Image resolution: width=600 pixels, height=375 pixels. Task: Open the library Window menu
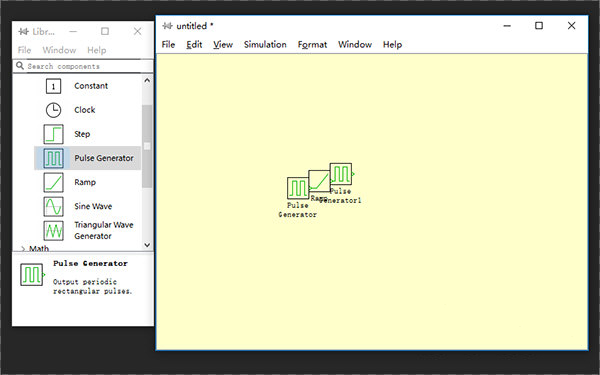point(59,50)
